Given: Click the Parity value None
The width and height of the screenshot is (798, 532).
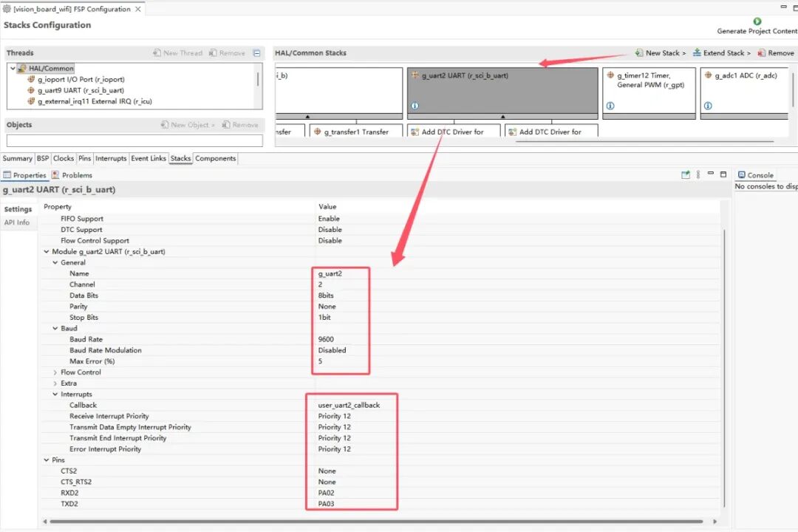Looking at the screenshot, I should 327,307.
